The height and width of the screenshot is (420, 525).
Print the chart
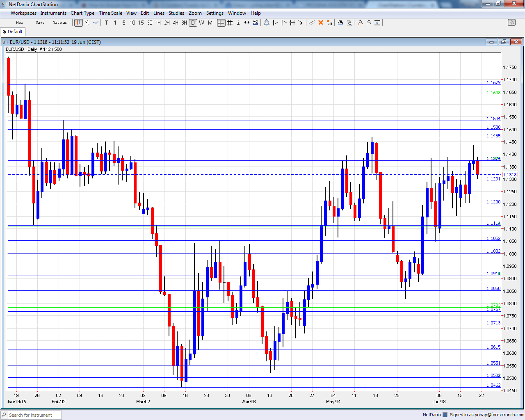pos(340,23)
